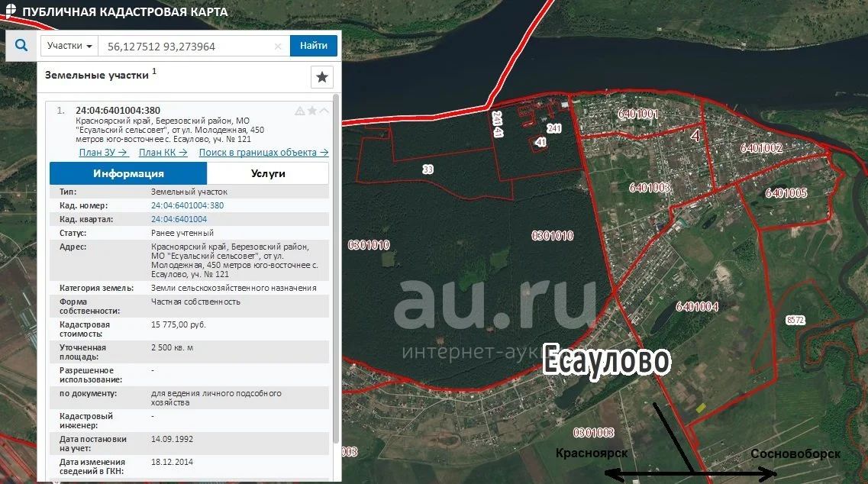868x484 pixels.
Task: Click the type value Земельный участок
Action: point(189,192)
